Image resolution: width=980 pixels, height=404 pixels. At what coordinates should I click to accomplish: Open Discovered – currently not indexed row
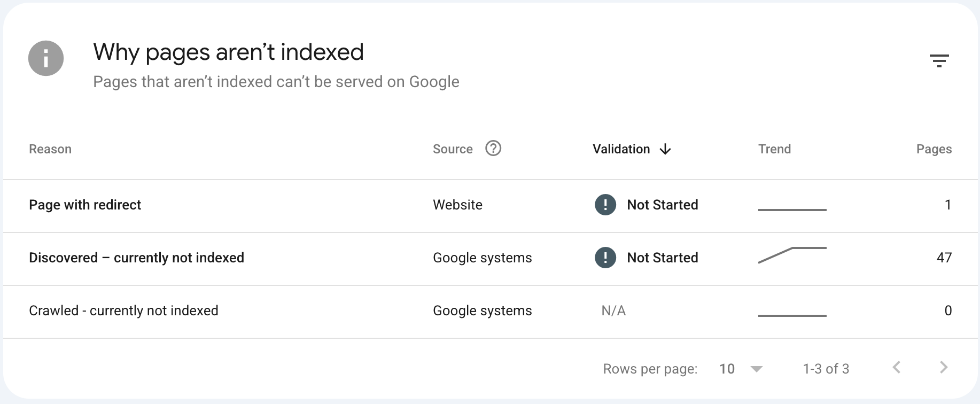pyautogui.click(x=491, y=258)
